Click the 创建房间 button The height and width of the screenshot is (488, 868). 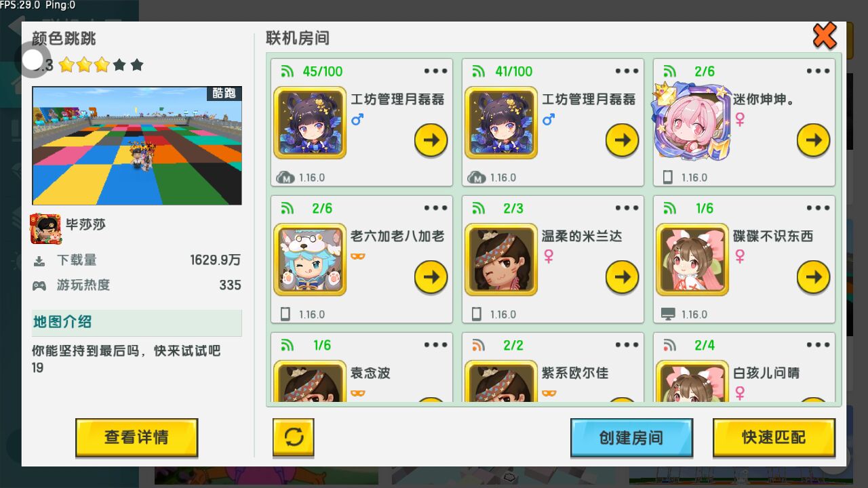631,437
